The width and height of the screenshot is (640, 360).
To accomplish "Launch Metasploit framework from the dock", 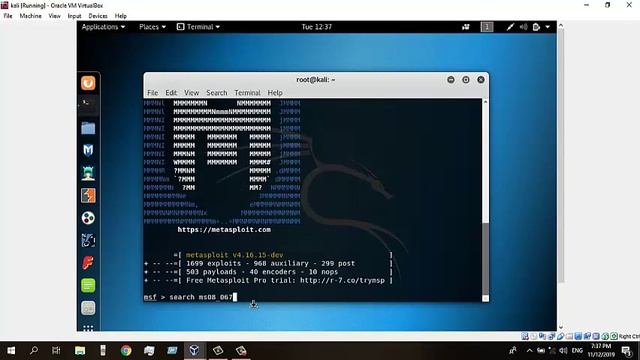I will tap(88, 150).
